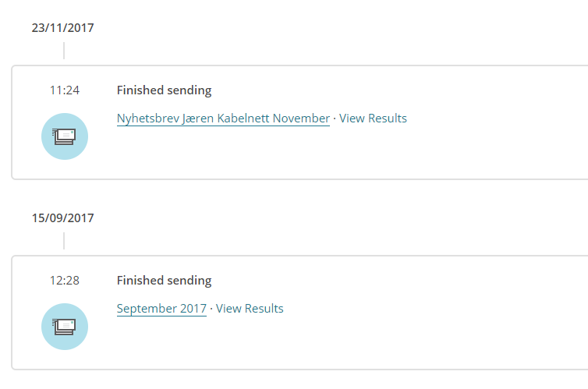View Results for the Nyhetsbrev November campaign
Screen dimensions: 588x389
coord(373,118)
